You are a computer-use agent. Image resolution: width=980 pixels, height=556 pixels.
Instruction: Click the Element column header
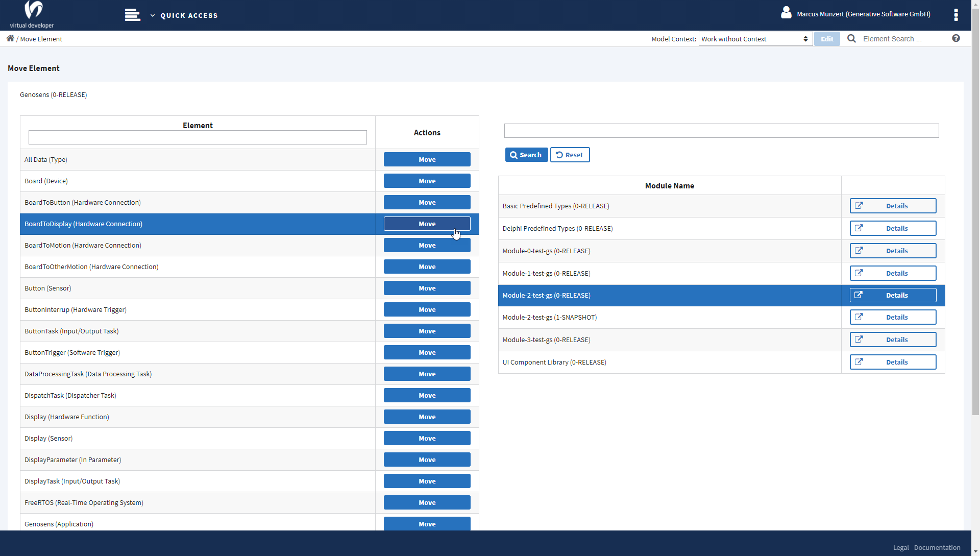tap(198, 125)
